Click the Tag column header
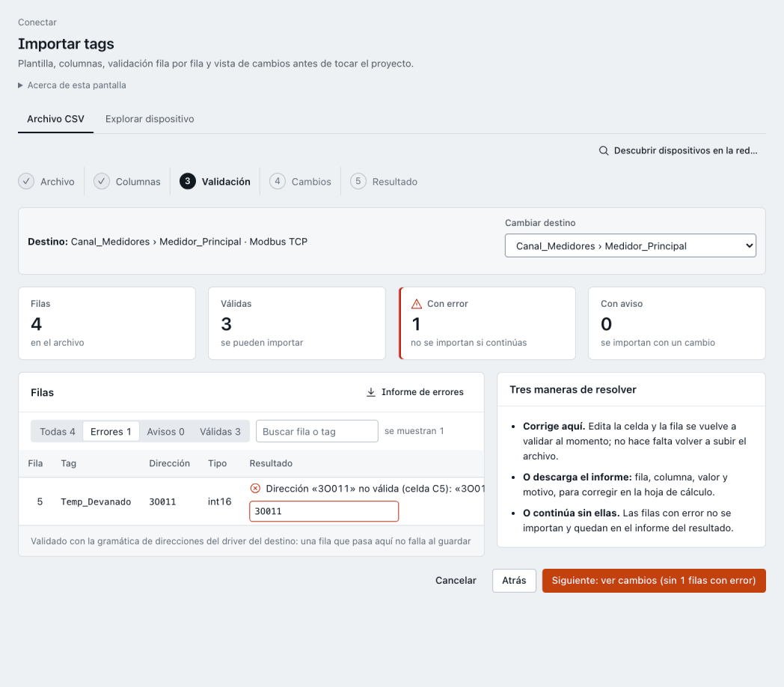 69,463
